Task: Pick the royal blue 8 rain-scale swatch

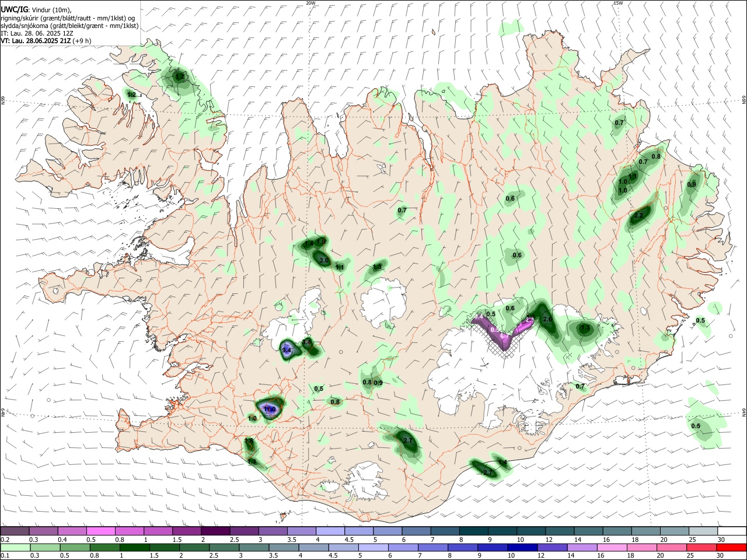Action: coord(462,547)
